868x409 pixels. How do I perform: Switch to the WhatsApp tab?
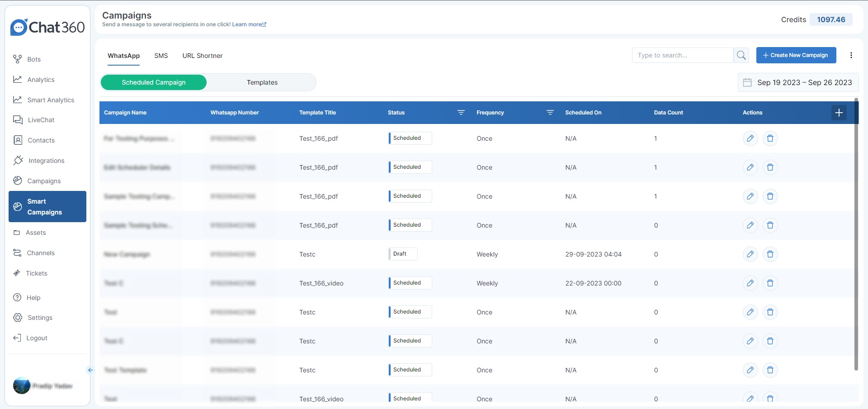(123, 56)
